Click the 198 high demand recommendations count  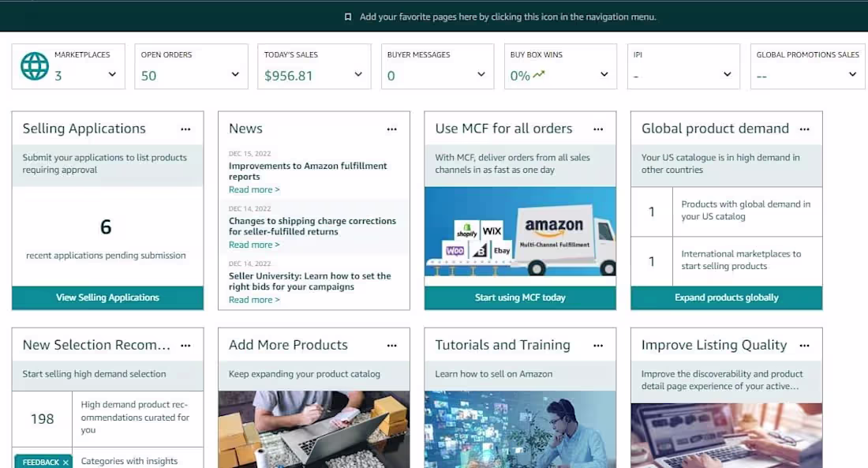(x=42, y=419)
